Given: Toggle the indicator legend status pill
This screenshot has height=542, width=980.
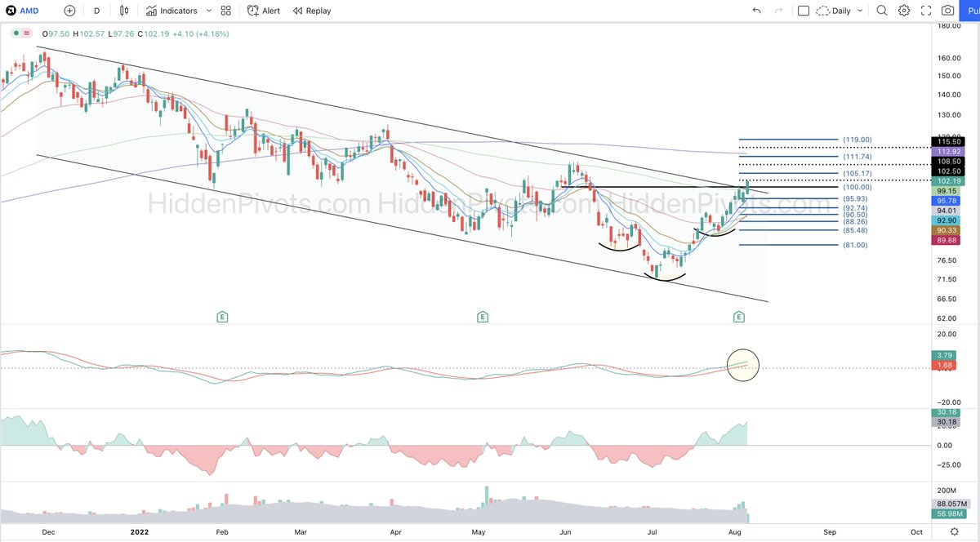Looking at the screenshot, I should (x=20, y=33).
